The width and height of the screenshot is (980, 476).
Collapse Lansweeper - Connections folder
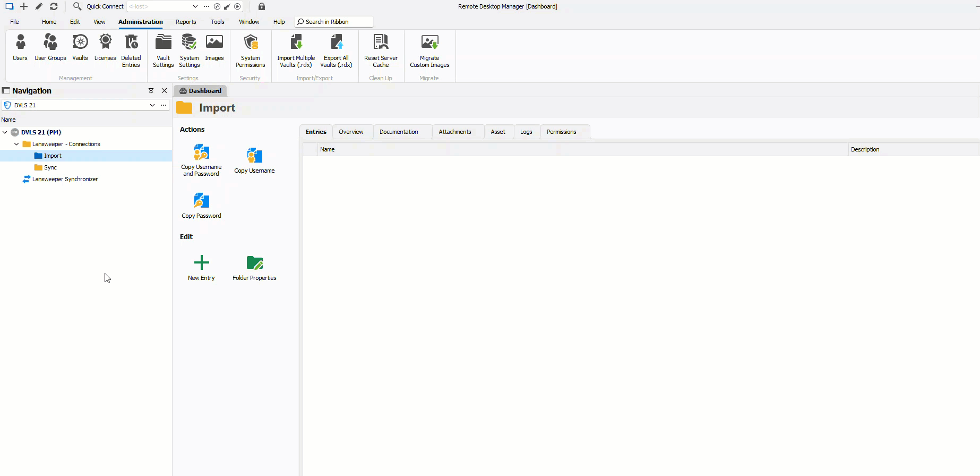[x=16, y=144]
